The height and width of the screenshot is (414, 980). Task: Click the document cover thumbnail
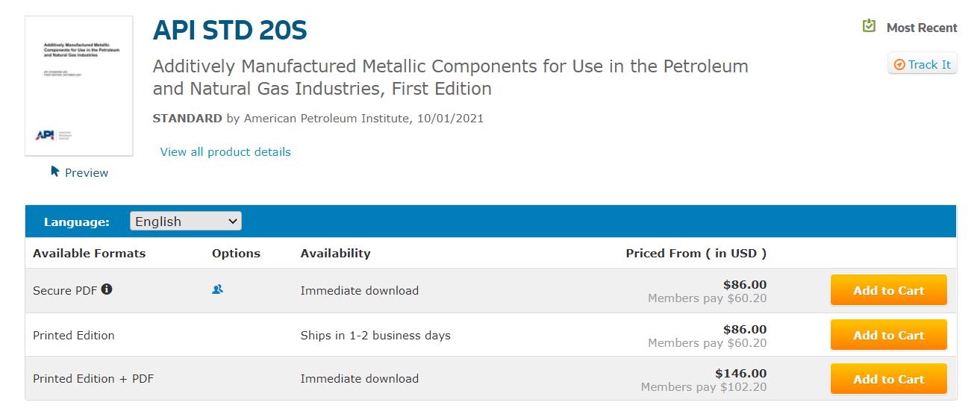[79, 86]
